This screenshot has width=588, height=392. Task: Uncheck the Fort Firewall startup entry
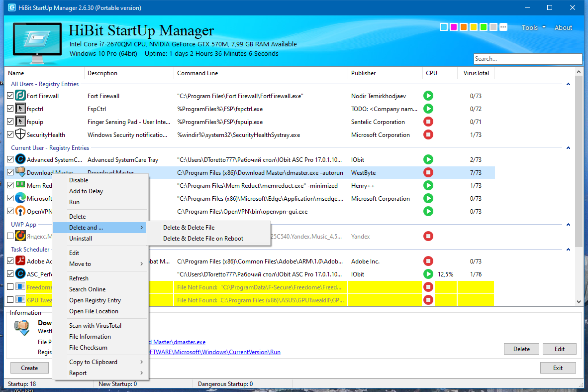click(10, 96)
